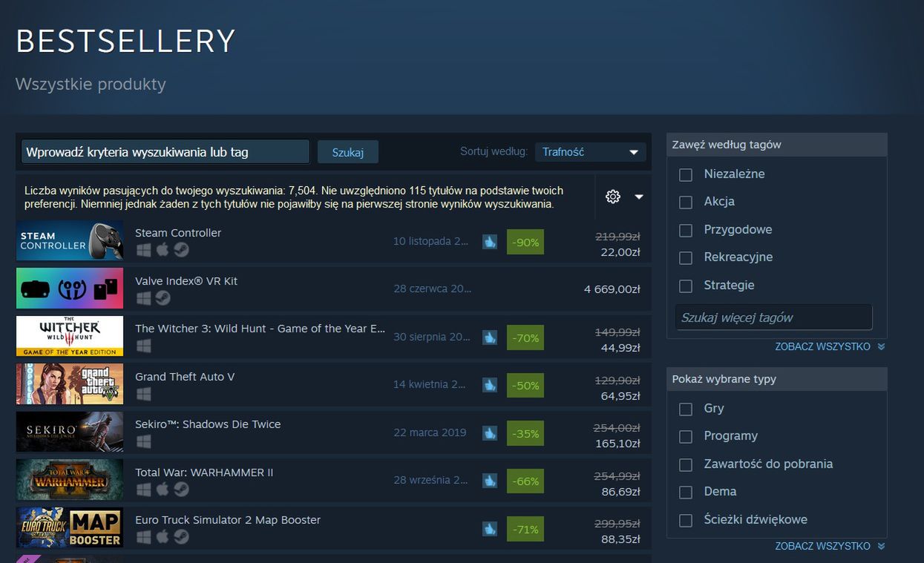
Task: Click the Windows icon under Grand Theft Auto V
Action: (x=143, y=394)
